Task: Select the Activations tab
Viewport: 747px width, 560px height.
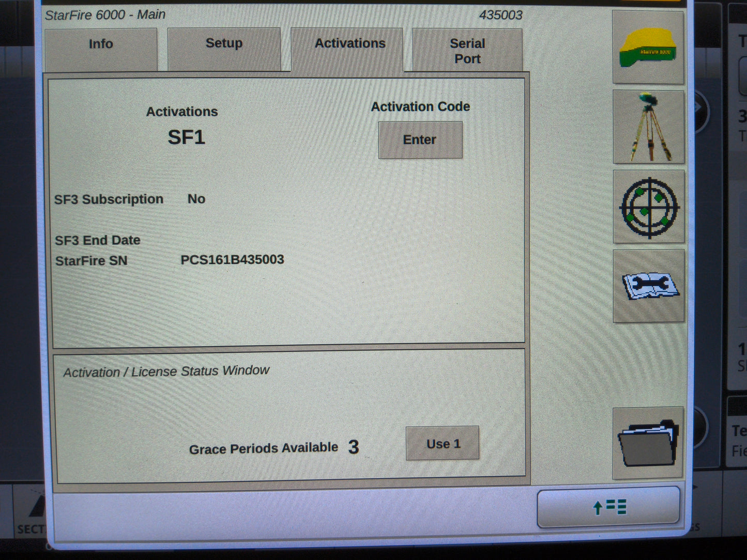Action: pyautogui.click(x=347, y=50)
